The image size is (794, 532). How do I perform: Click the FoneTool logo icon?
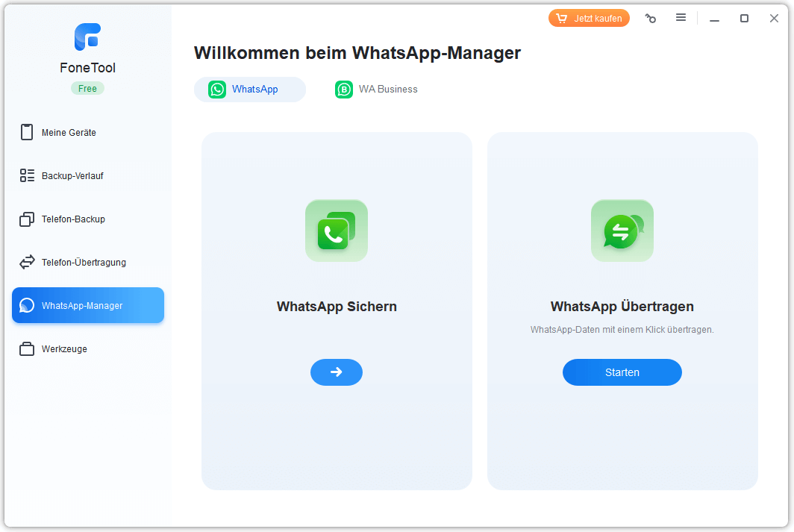pyautogui.click(x=87, y=37)
